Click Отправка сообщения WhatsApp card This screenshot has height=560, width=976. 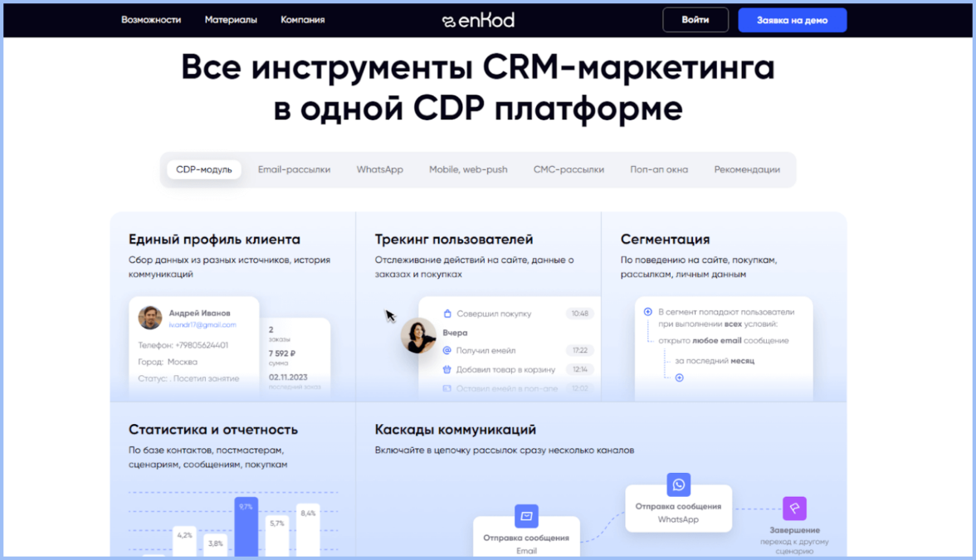pos(679,509)
